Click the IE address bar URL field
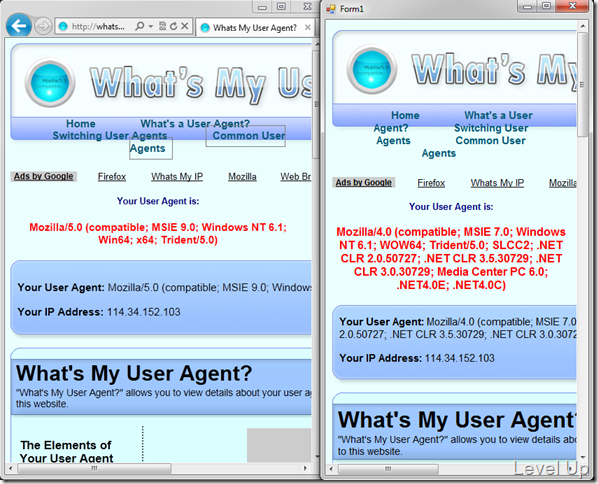 (98, 26)
